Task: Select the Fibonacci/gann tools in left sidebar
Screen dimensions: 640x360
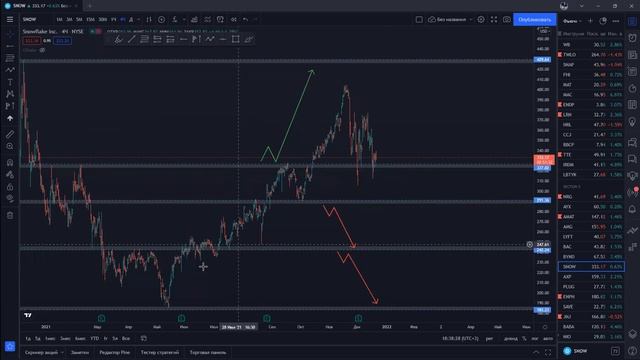Action: pyautogui.click(x=10, y=58)
